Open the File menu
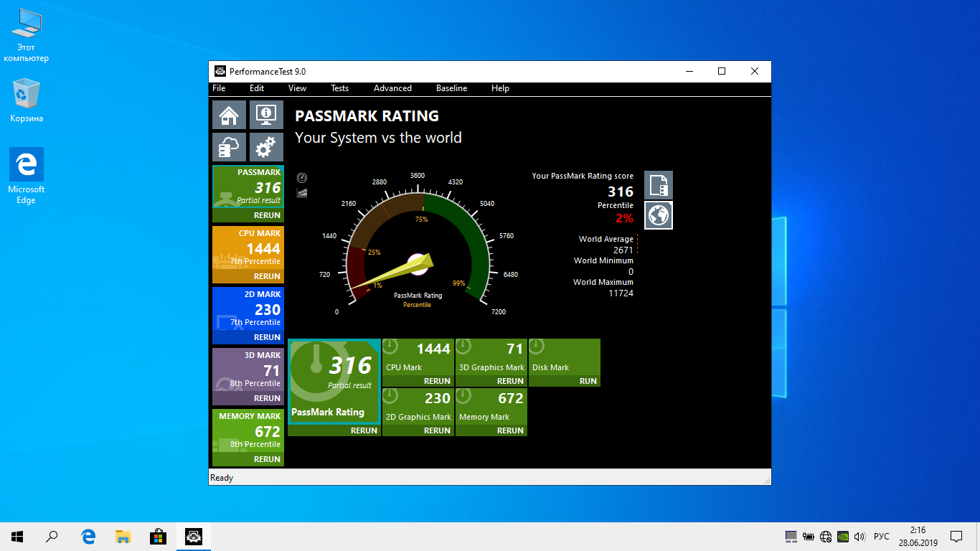The width and height of the screenshot is (980, 551). pos(219,88)
